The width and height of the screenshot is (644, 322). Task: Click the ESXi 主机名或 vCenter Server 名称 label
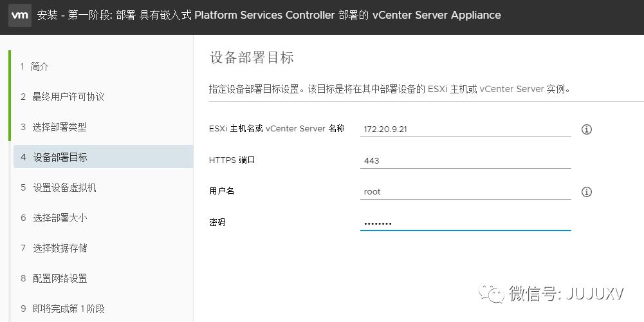[277, 128]
